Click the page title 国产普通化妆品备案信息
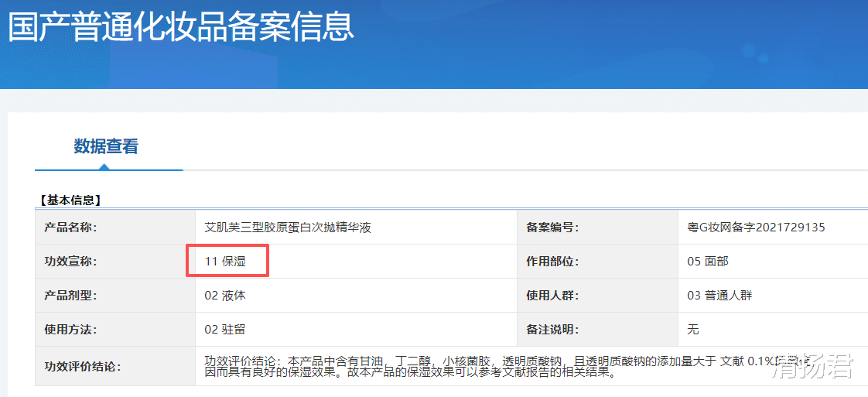Image resolution: width=868 pixels, height=397 pixels. pos(180,27)
